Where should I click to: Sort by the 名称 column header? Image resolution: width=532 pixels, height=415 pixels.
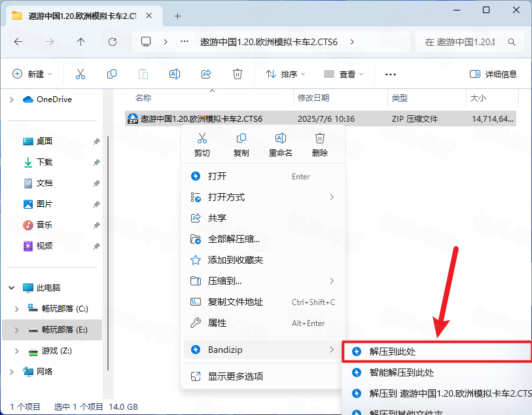point(143,98)
